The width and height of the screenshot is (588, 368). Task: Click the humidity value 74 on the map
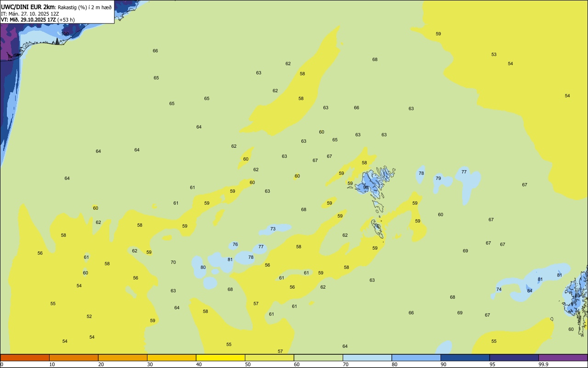(499, 290)
